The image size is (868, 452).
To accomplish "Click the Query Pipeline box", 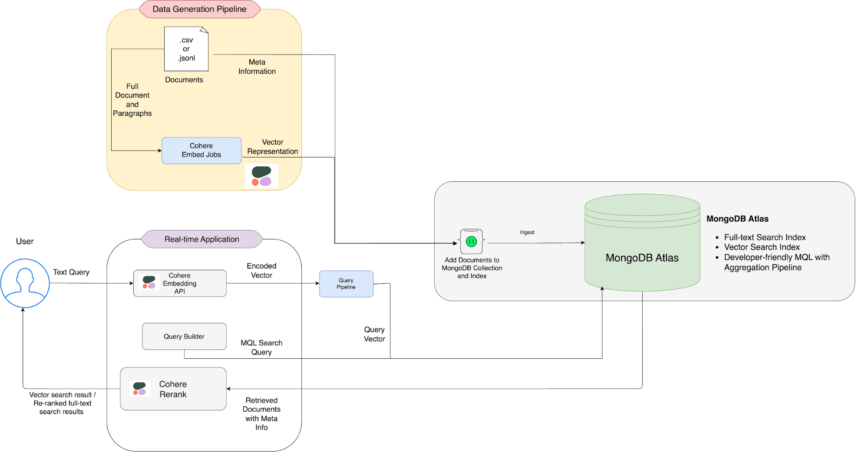I will [x=346, y=284].
